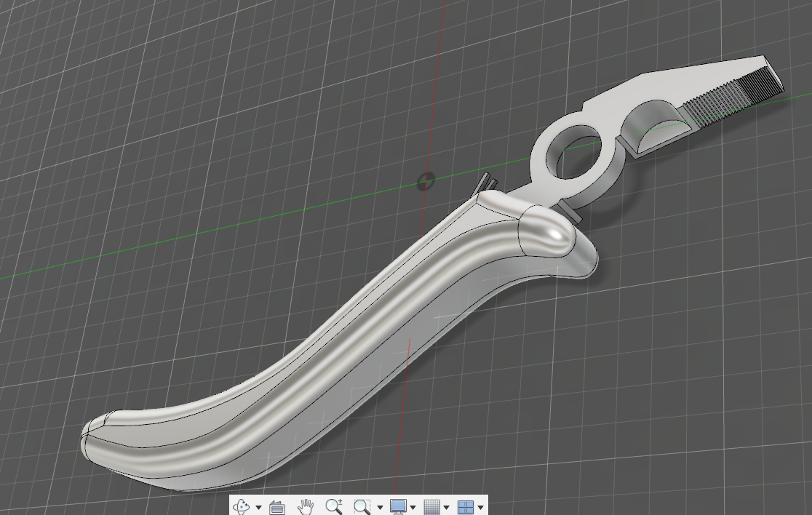
Task: Select the Zoom magnifier with plus-minus
Action: (x=334, y=506)
